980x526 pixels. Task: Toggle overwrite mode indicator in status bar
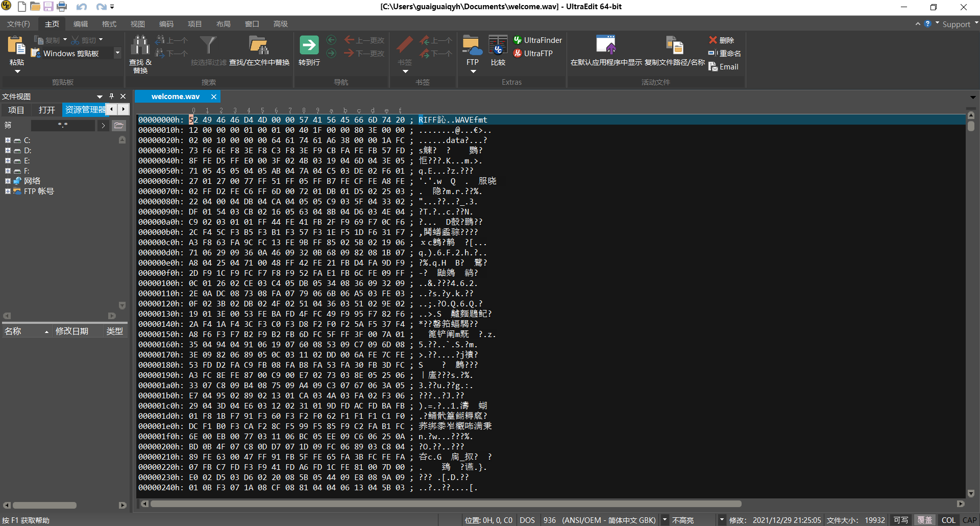[x=924, y=520]
